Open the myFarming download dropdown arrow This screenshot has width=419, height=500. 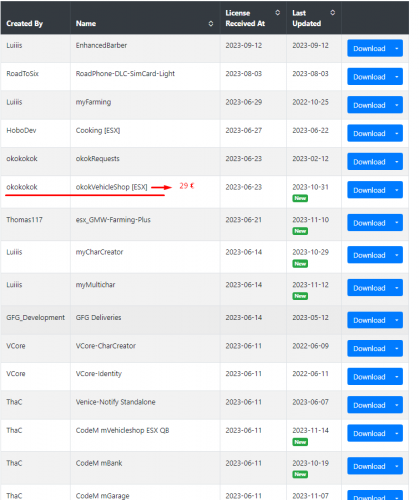click(x=397, y=105)
